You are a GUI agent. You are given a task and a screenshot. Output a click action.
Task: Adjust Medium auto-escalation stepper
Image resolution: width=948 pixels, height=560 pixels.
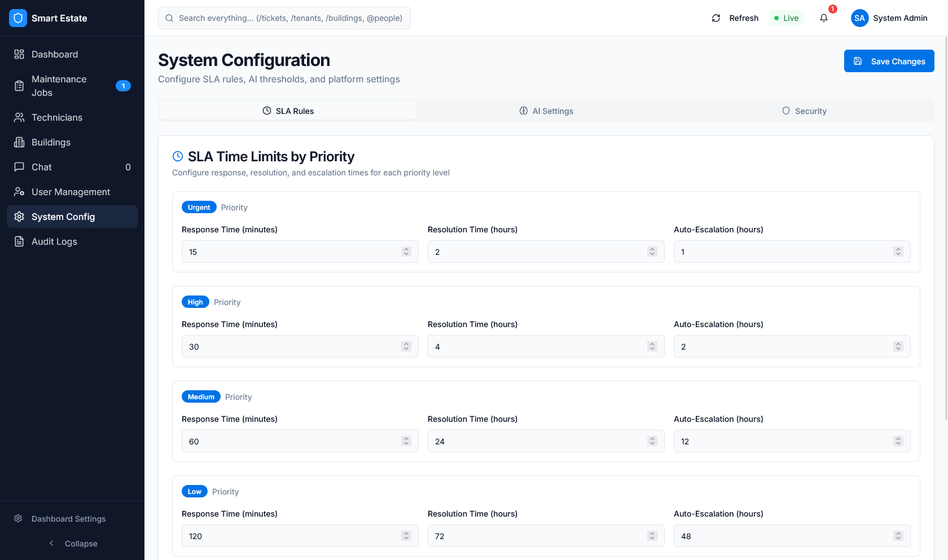(x=898, y=441)
